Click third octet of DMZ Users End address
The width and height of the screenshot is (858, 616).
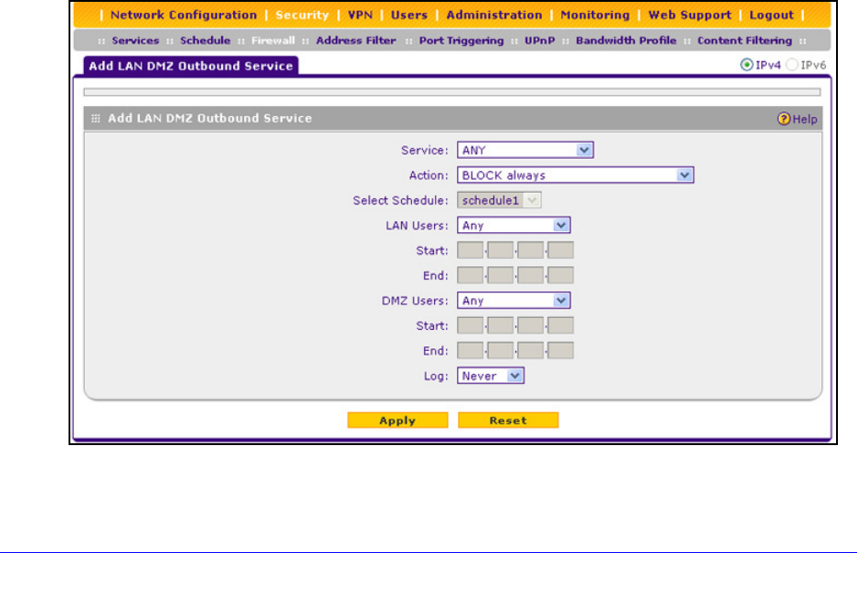click(530, 350)
